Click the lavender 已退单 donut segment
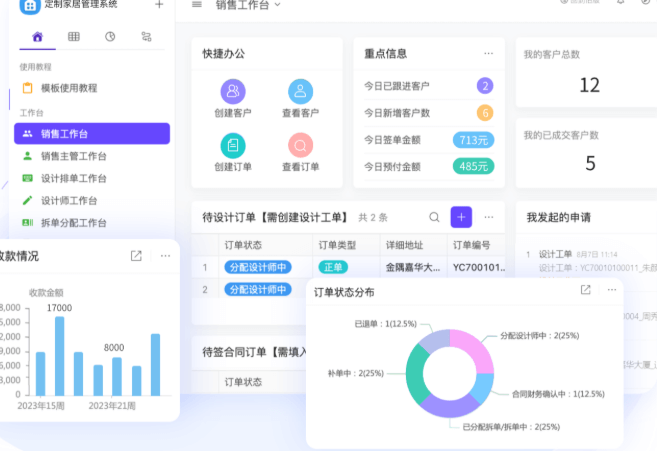The height and width of the screenshot is (451, 657). (437, 340)
